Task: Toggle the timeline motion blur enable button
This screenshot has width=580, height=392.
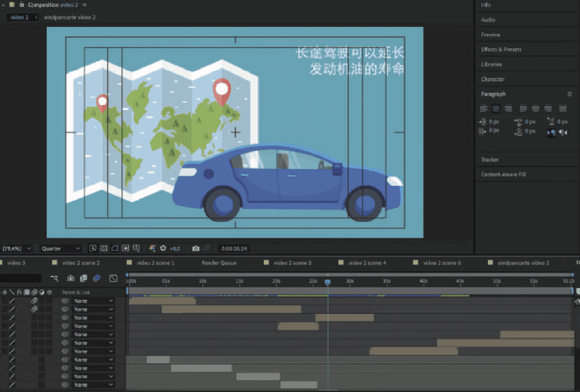Action: (96, 278)
